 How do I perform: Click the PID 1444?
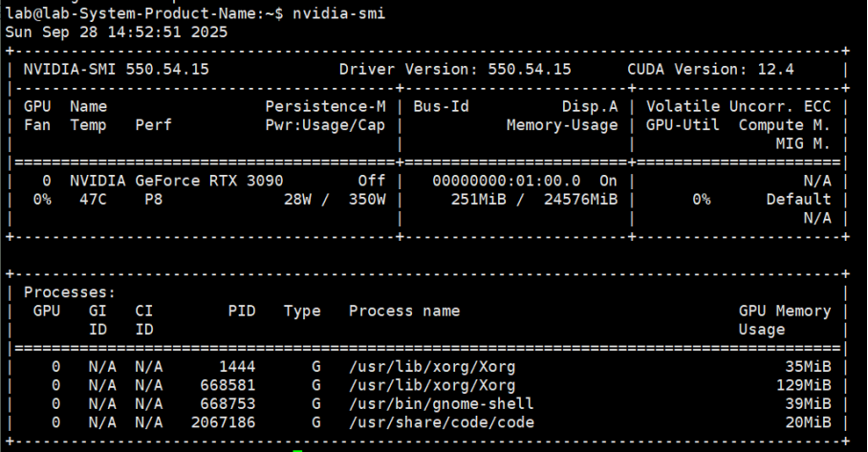point(237,367)
